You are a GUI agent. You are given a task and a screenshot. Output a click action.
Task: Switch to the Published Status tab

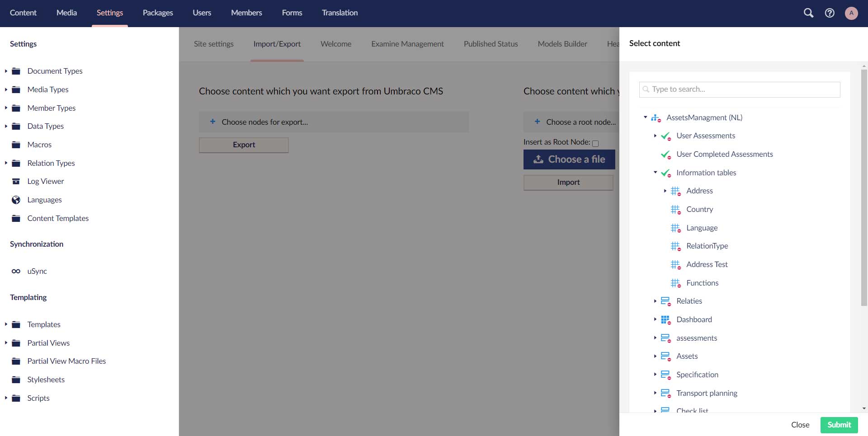point(491,44)
